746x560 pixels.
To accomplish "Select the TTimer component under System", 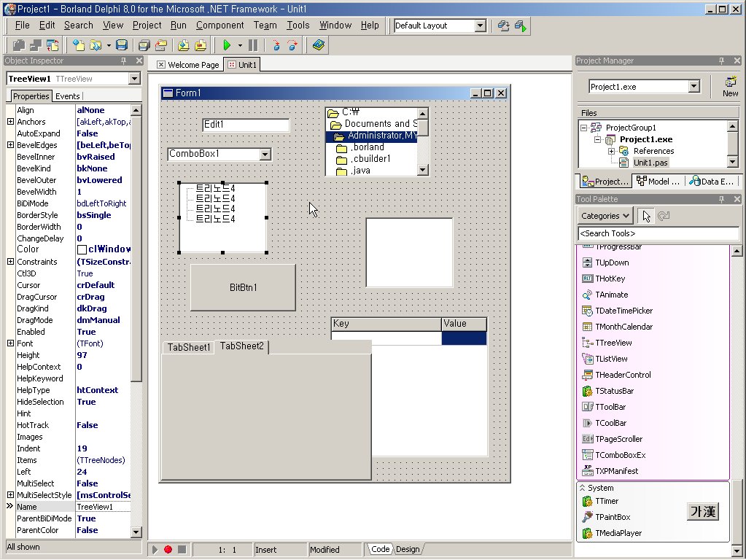I will pos(607,501).
